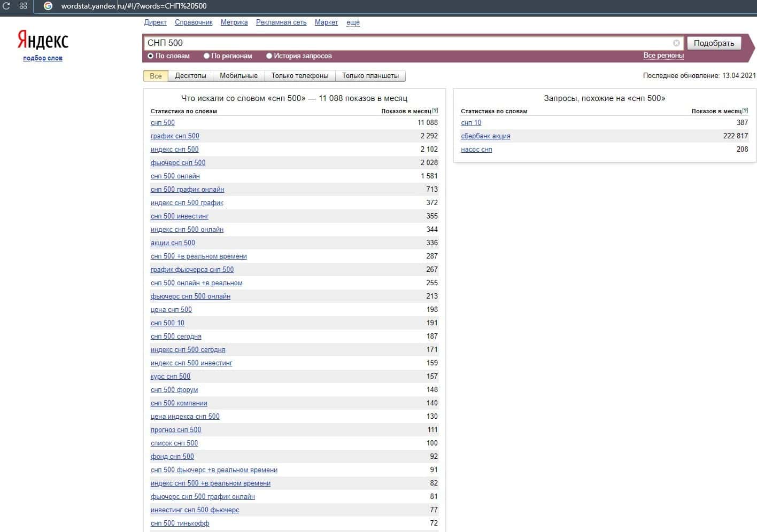Click the browser reload icon
Image resolution: width=757 pixels, height=532 pixels.
point(6,6)
